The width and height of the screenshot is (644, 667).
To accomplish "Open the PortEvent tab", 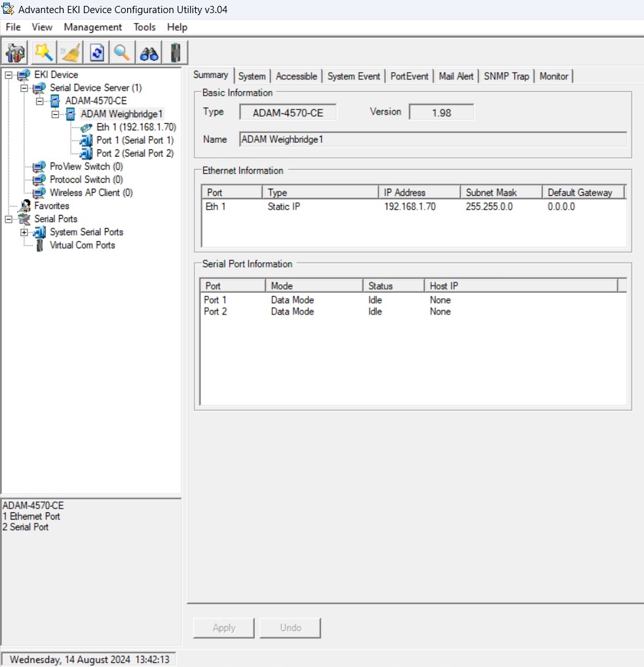I will (x=409, y=76).
